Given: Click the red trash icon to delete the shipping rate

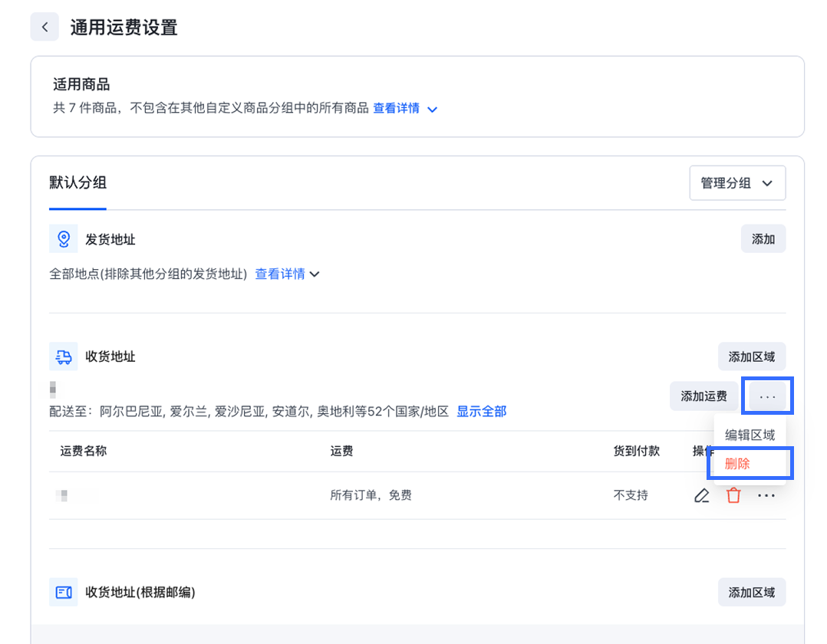Looking at the screenshot, I should [733, 495].
